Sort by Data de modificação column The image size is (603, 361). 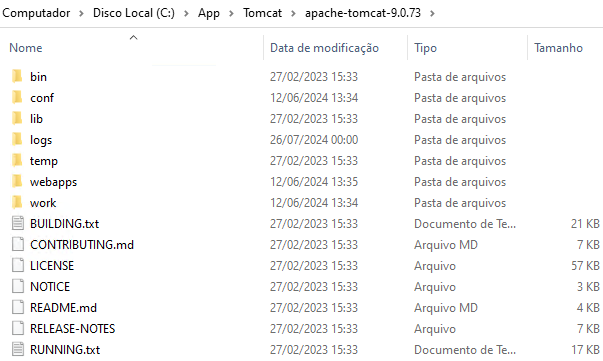coord(324,48)
